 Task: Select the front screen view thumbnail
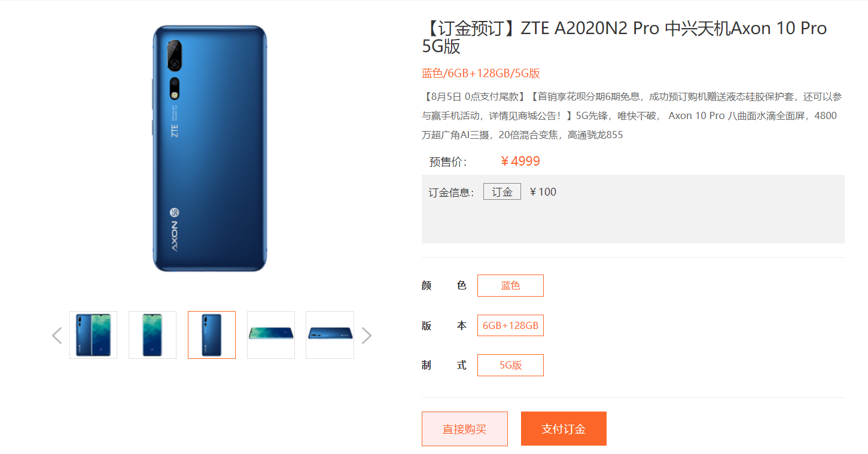(x=153, y=335)
